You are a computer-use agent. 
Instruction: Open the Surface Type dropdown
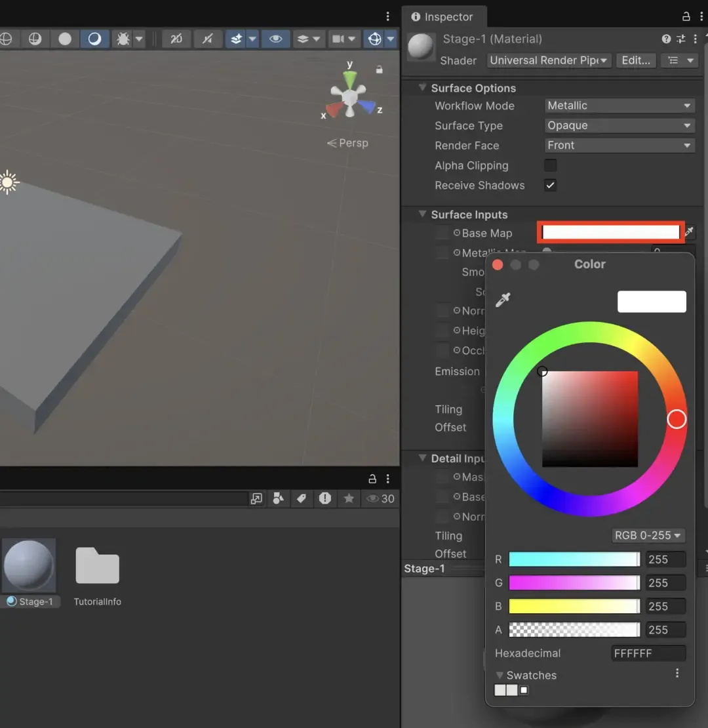619,125
